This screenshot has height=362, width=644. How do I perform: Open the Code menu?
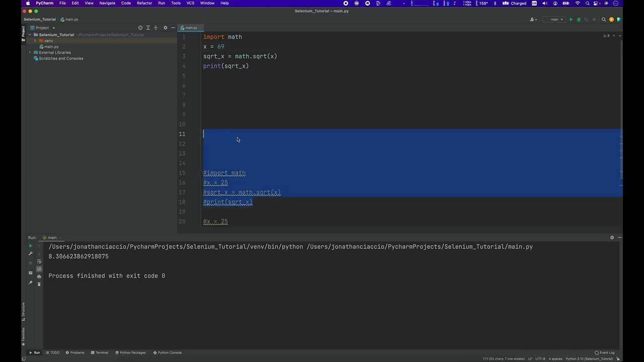pyautogui.click(x=126, y=3)
